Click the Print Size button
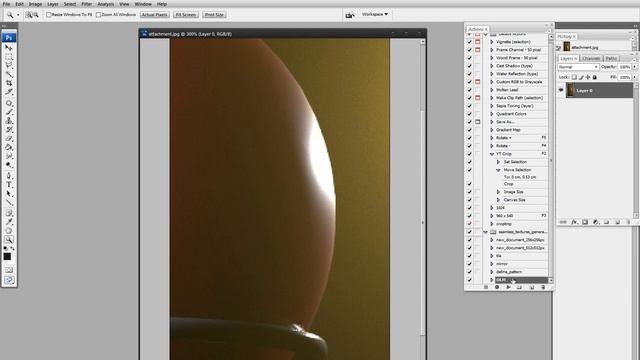Viewport: 640px width, 360px height. click(214, 15)
